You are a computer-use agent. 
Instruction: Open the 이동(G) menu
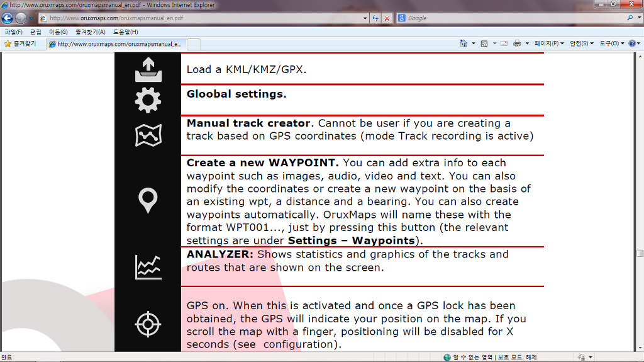click(x=58, y=31)
